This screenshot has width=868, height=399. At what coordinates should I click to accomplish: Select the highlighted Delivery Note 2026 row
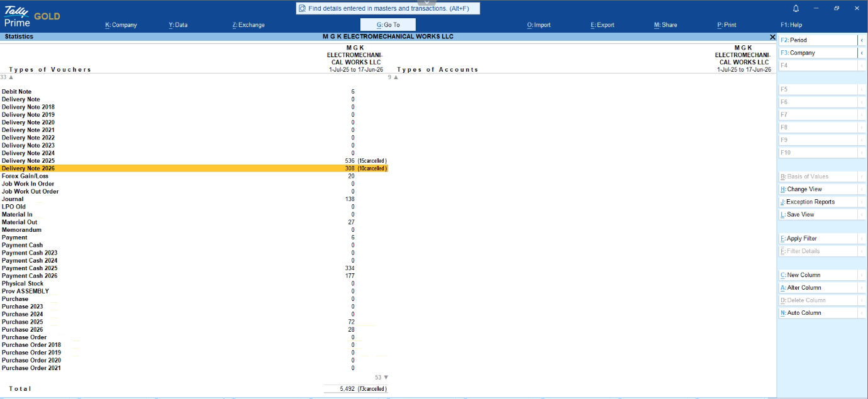coord(194,168)
